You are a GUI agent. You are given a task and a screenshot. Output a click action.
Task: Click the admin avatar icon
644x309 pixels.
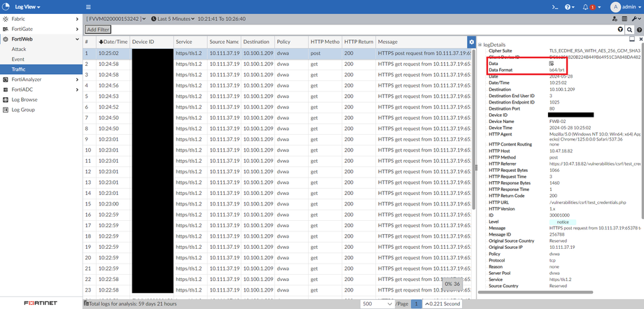coord(615,7)
